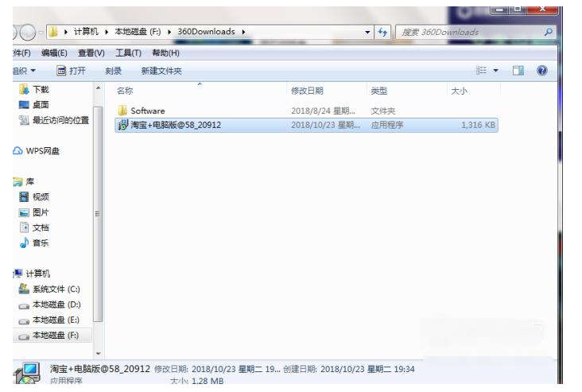Open the change view options dropdown arrow
Screen dimensions: 582x392
pos(496,71)
